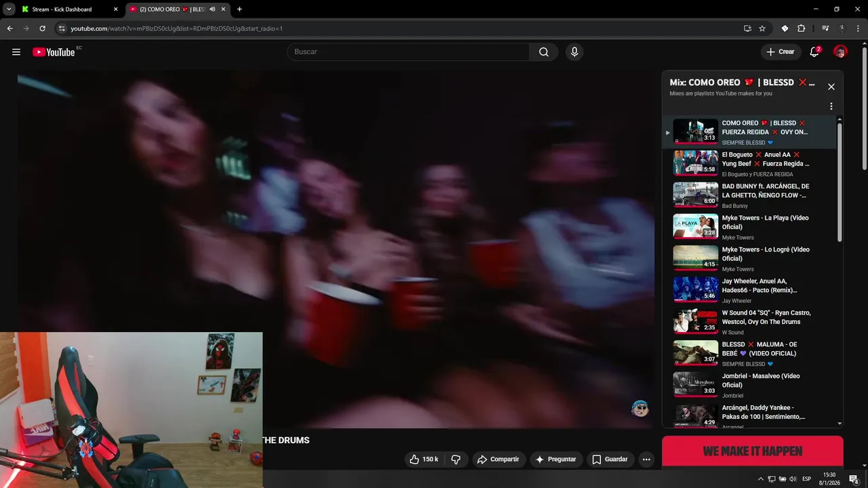Open the Chrome profile avatar

pos(842,28)
